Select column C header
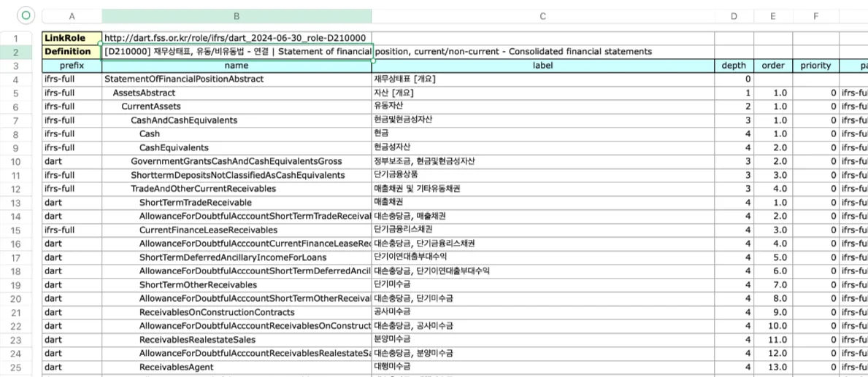Image resolution: width=868 pixels, height=377 pixels. click(542, 17)
